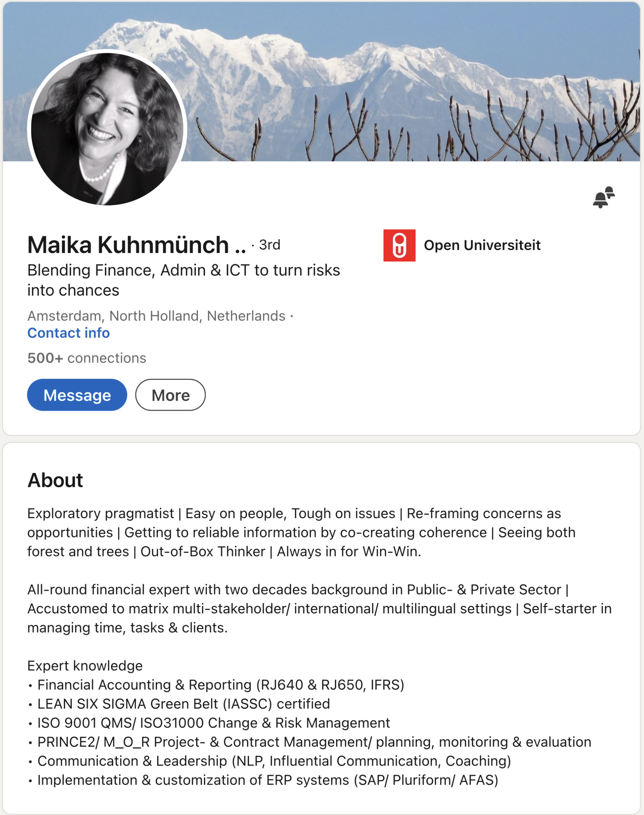Click the LEAN SIX SIGMA Green Belt bullet
This screenshot has height=815, width=644.
click(183, 704)
